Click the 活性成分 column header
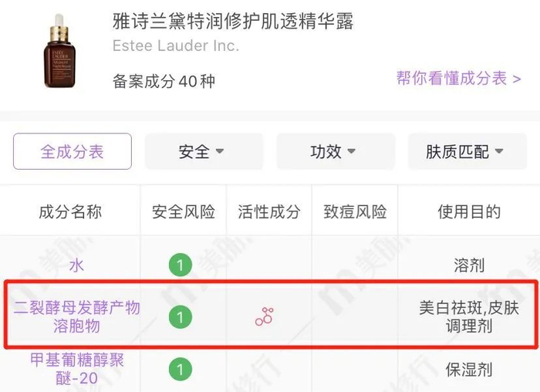 coord(268,211)
